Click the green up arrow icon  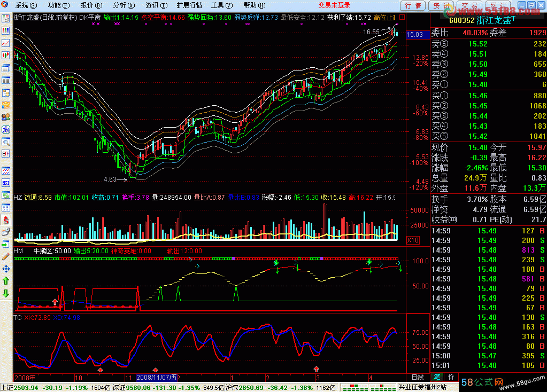click(6, 280)
